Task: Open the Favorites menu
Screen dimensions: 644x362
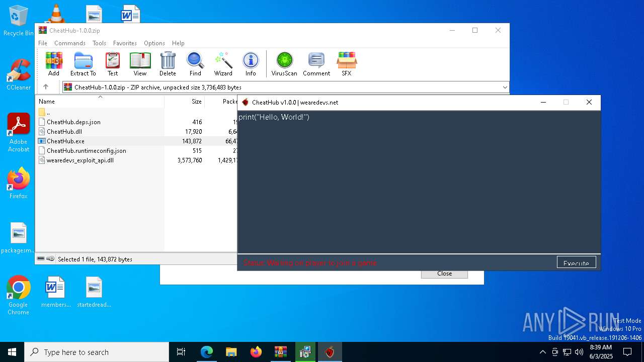Action: [x=125, y=43]
